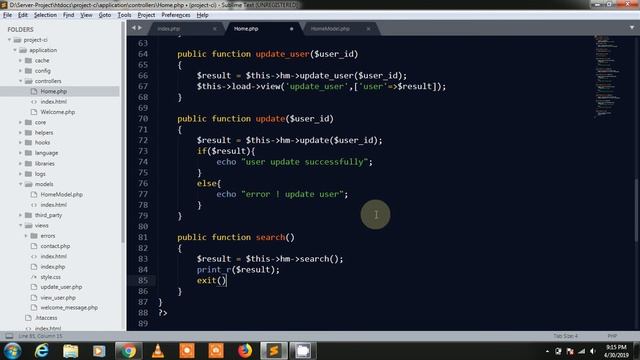Expand the helpers folder

(20, 133)
